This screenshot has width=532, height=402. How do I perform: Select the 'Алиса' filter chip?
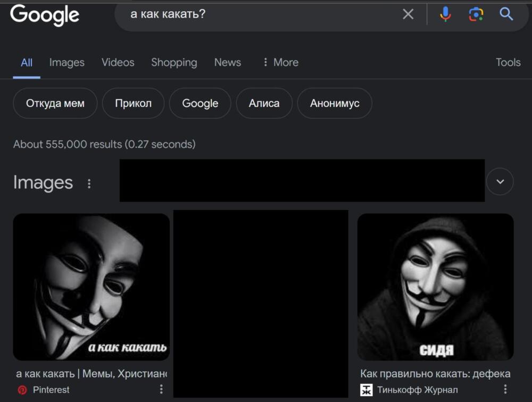coord(264,103)
